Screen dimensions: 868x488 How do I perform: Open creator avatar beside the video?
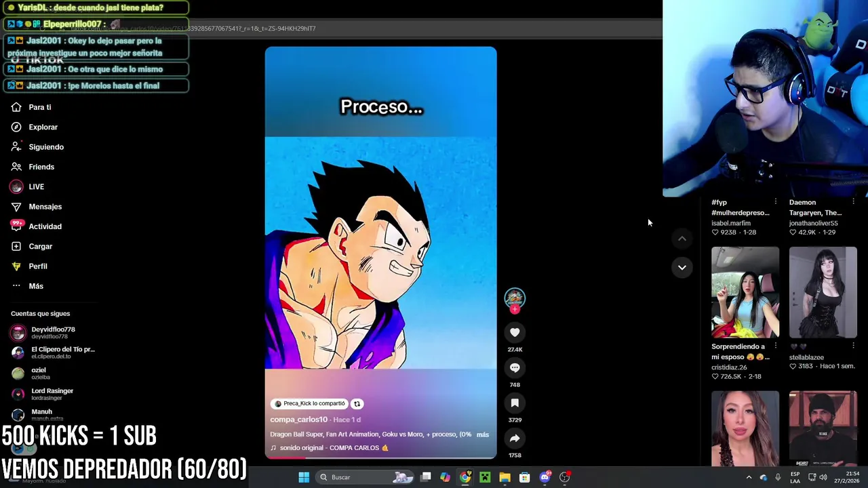pos(515,297)
